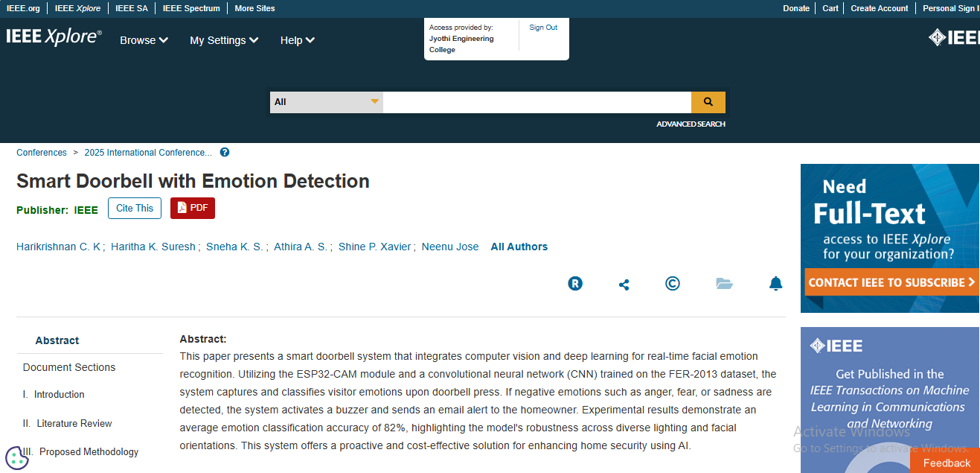Click the help question mark beside breadcrumb
The height and width of the screenshot is (473, 980).
(225, 152)
